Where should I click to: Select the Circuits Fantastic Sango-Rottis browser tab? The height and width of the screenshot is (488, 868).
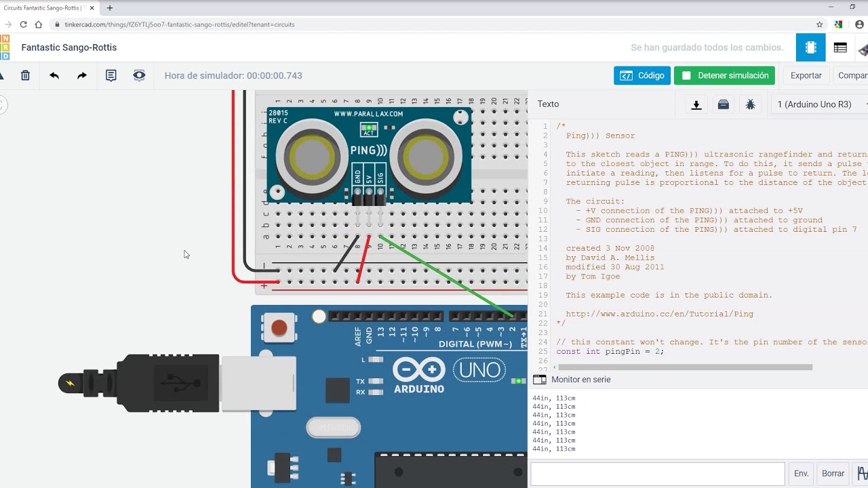click(x=47, y=8)
